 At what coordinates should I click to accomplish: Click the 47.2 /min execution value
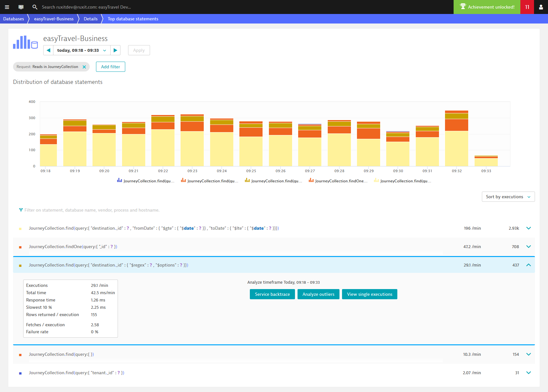click(472, 247)
